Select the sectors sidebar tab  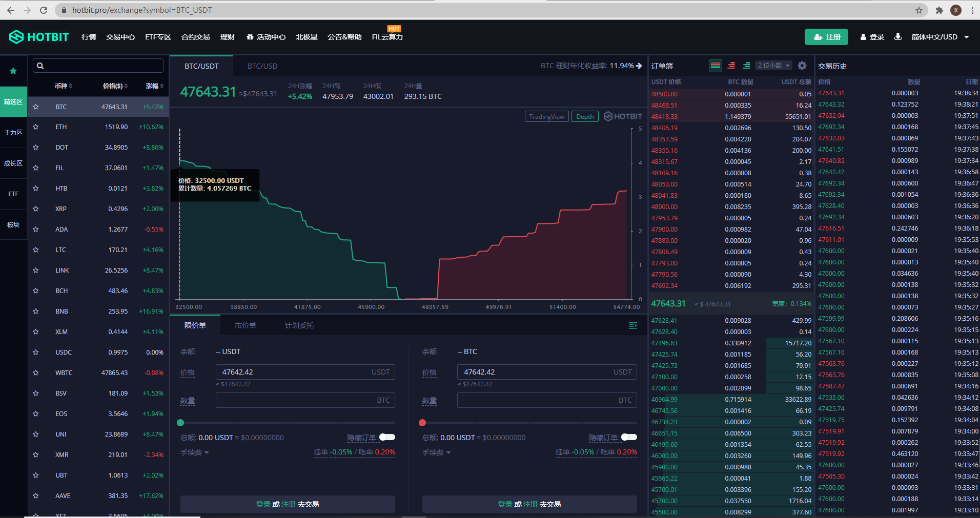click(x=13, y=225)
